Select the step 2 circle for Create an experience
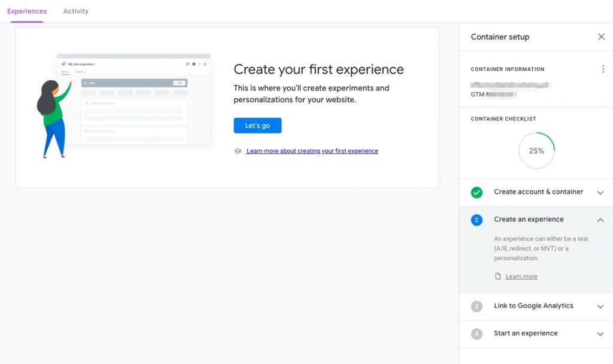The image size is (613, 364). 476,219
